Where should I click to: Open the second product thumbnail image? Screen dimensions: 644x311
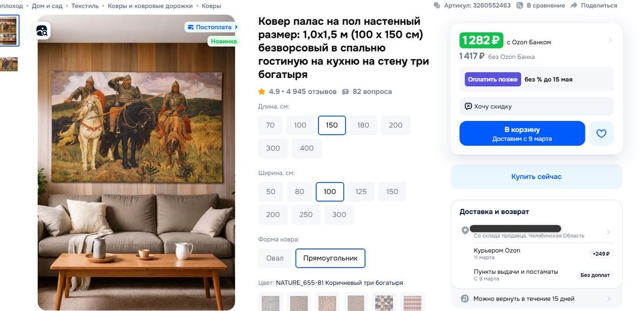[x=9, y=64]
